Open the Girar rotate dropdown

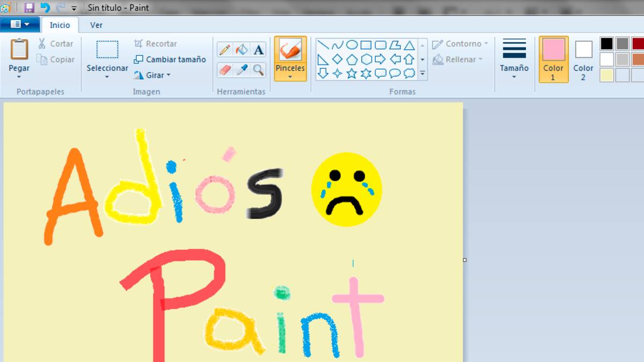click(152, 75)
